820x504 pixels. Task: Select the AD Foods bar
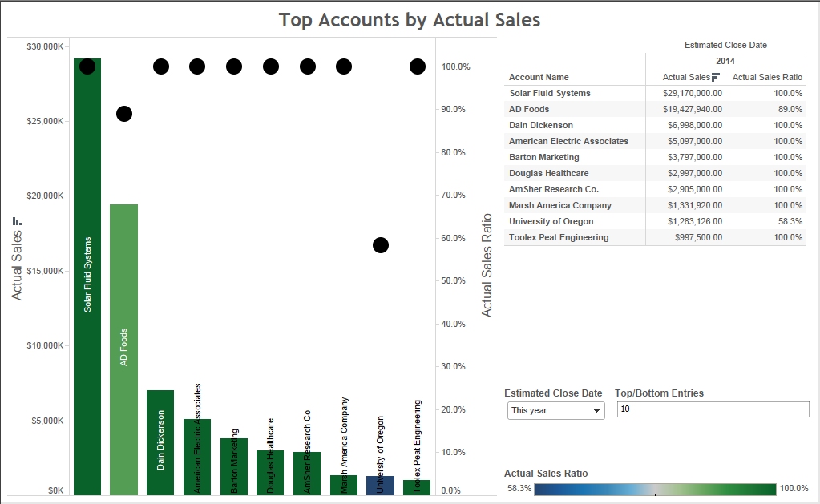point(124,350)
